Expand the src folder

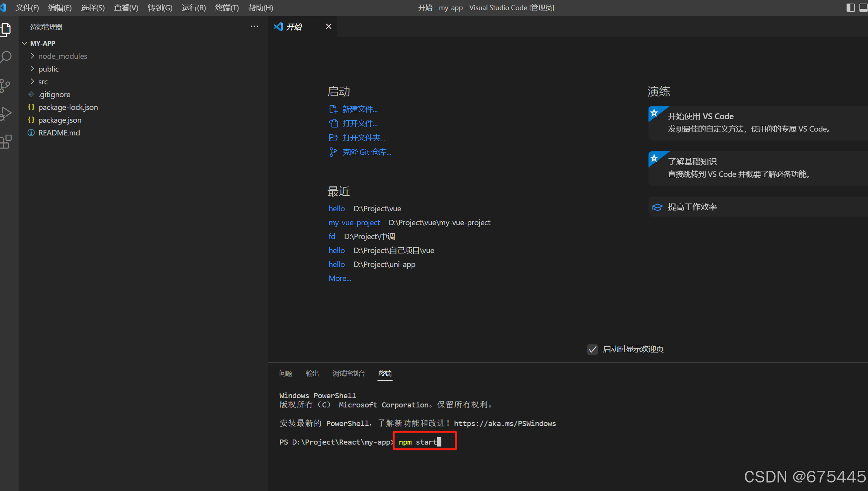pos(43,82)
